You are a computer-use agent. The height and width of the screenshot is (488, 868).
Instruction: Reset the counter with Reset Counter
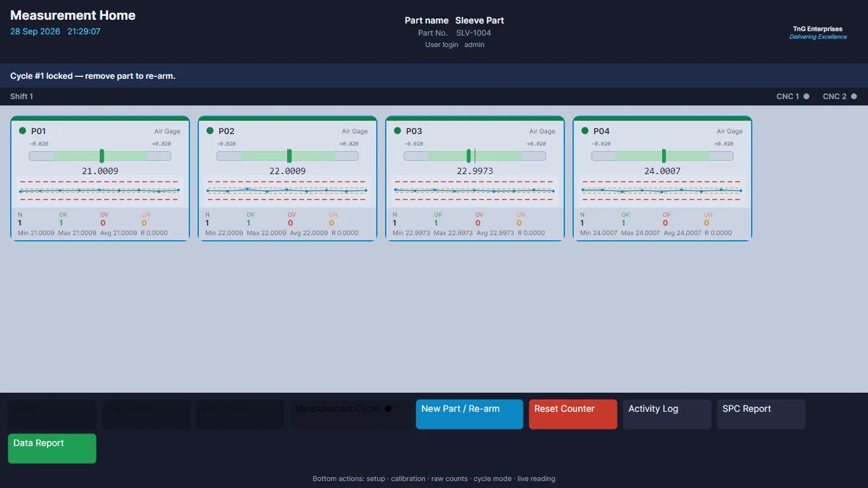[x=573, y=414]
